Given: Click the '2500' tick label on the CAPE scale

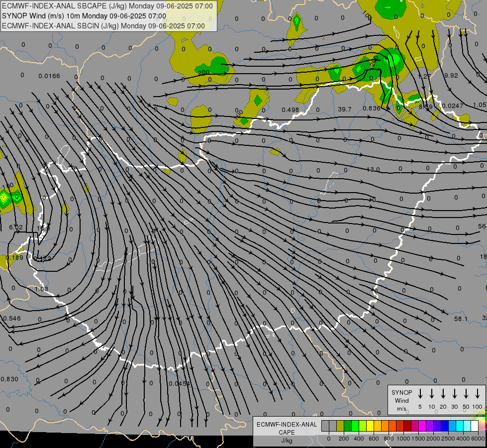Looking at the screenshot, I should [x=448, y=439].
